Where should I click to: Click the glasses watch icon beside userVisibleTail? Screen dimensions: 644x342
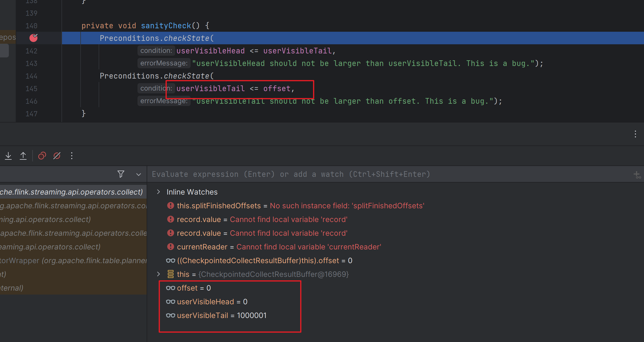click(x=171, y=315)
